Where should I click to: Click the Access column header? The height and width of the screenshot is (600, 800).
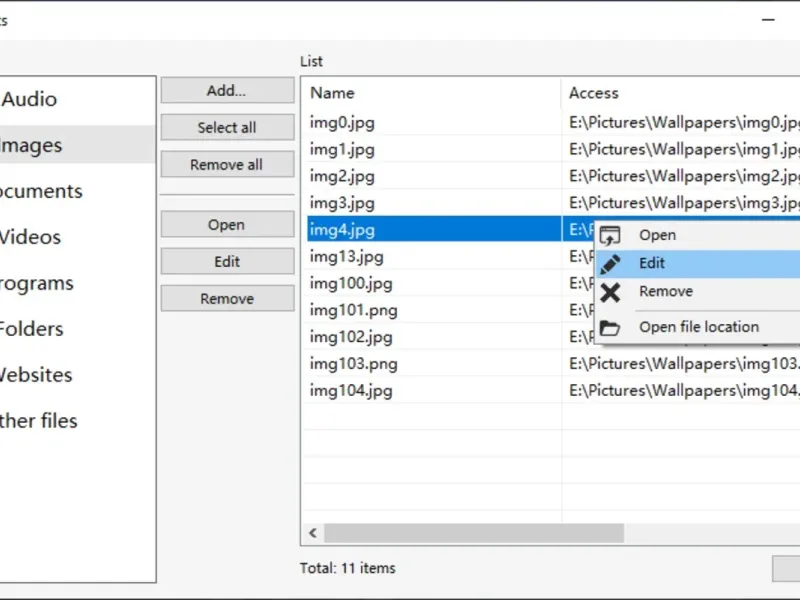coord(681,93)
